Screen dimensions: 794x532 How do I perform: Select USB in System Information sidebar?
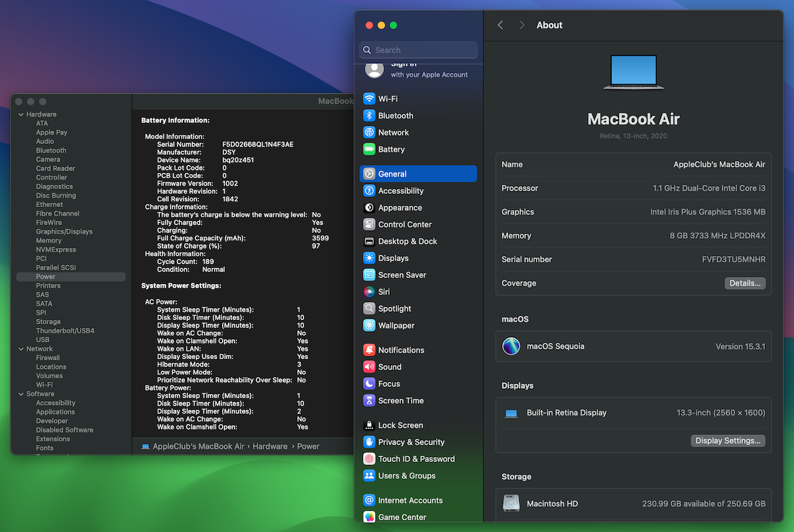[x=43, y=340]
